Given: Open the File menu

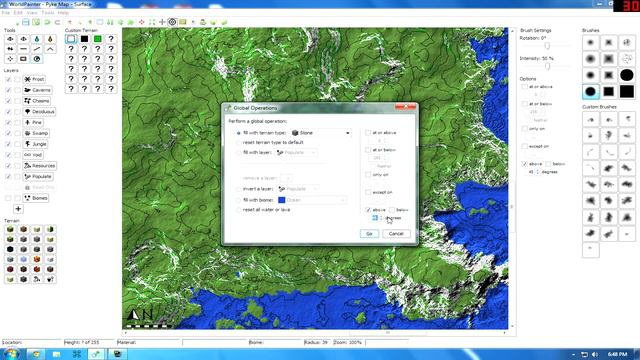Looking at the screenshot, I should point(6,13).
